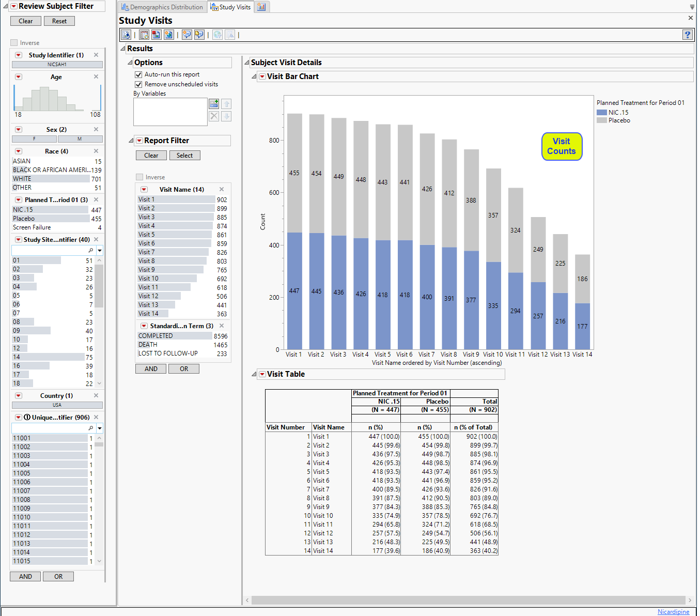Toggle Remove unscheduled visits checkbox

[x=138, y=84]
